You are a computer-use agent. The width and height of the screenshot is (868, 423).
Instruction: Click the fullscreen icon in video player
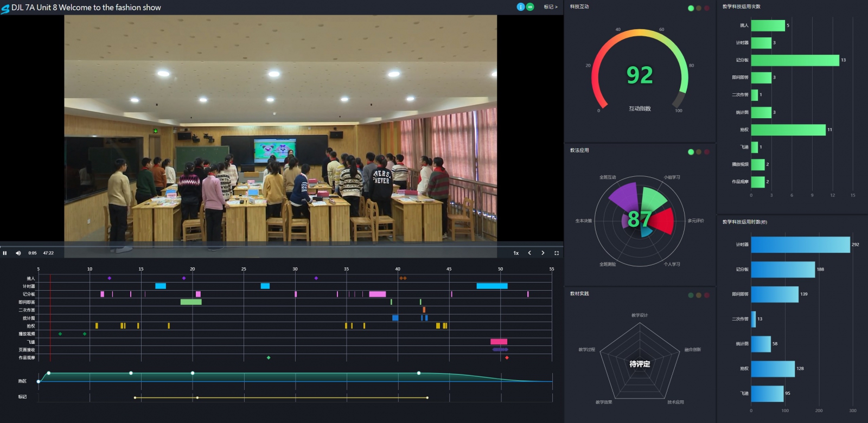pyautogui.click(x=557, y=253)
